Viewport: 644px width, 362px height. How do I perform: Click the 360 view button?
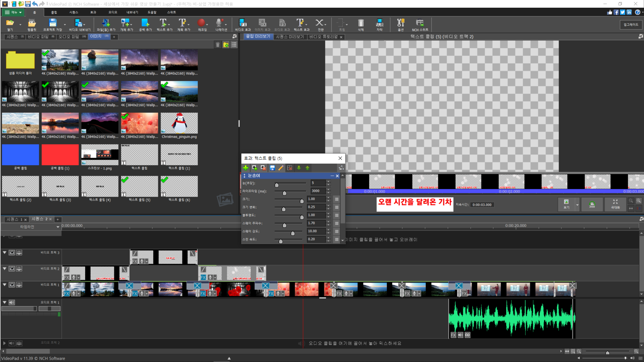[x=592, y=204]
